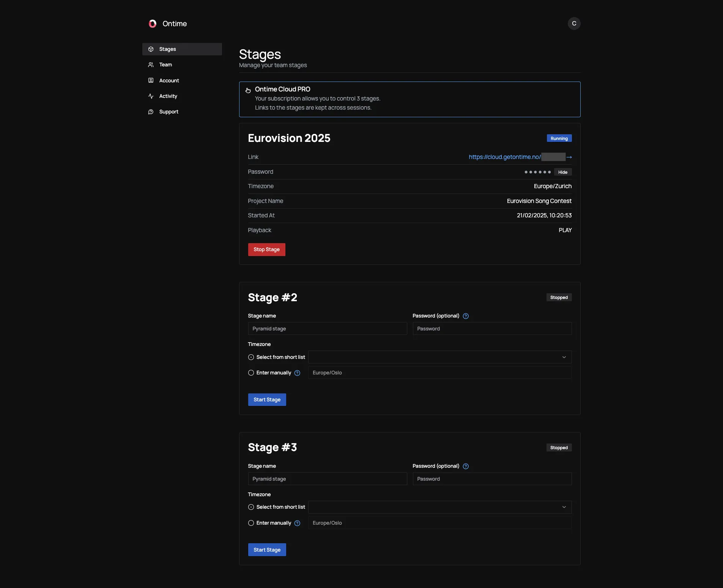The width and height of the screenshot is (723, 588).
Task: Open the password help icon for Stage #2
Action: pyautogui.click(x=466, y=316)
